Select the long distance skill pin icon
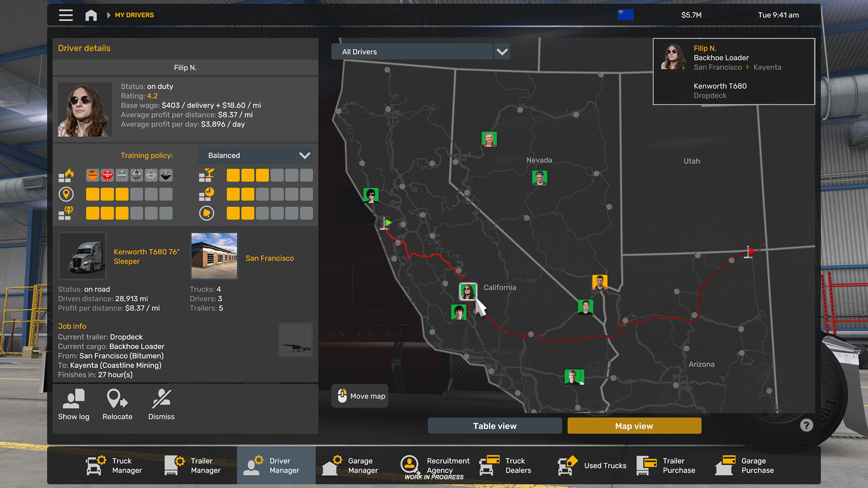 pos(66,194)
